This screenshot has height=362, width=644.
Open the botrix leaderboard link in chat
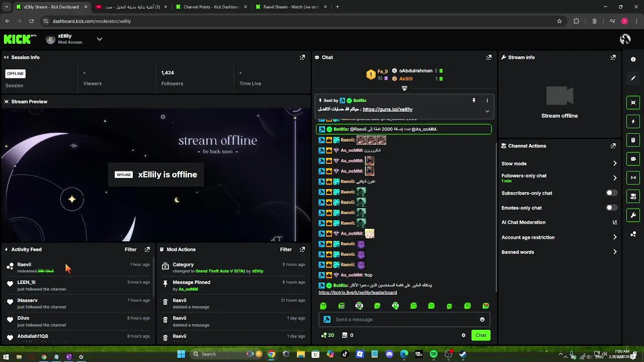(358, 293)
